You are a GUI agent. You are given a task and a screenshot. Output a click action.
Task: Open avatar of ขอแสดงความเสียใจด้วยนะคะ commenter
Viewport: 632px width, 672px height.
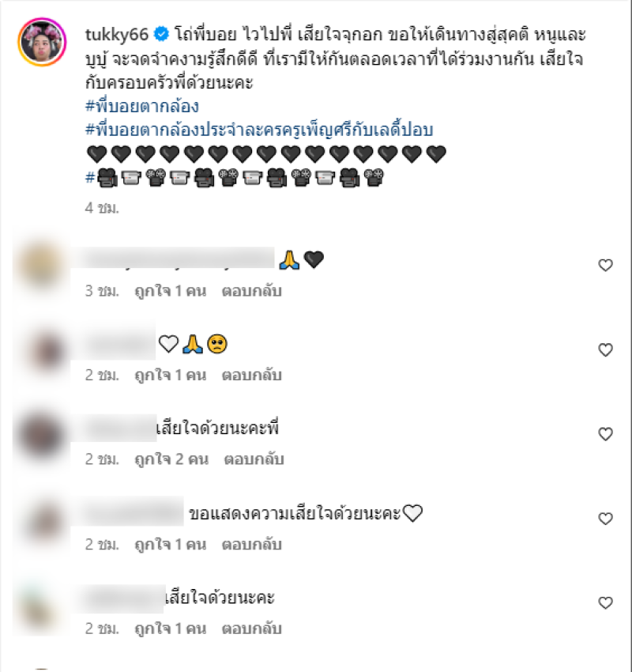pyautogui.click(x=42, y=520)
